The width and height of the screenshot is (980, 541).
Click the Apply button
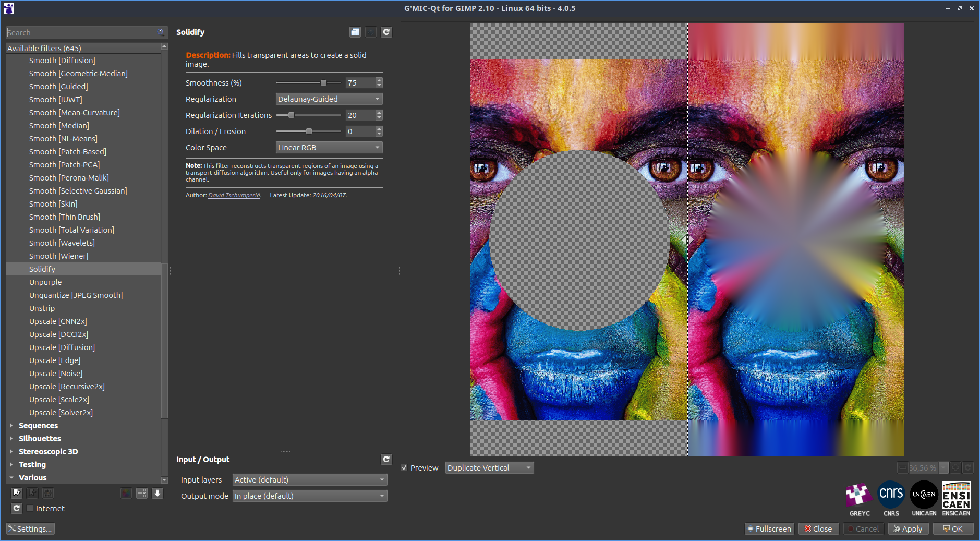[x=908, y=528]
